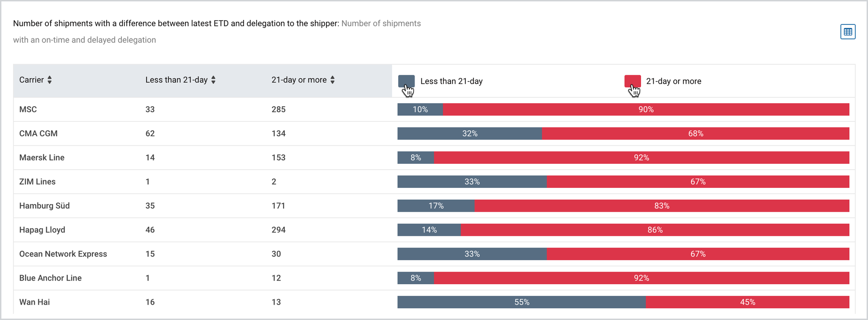The image size is (868, 320).
Task: Click the gray Less than 21-day swatch
Action: (x=406, y=81)
